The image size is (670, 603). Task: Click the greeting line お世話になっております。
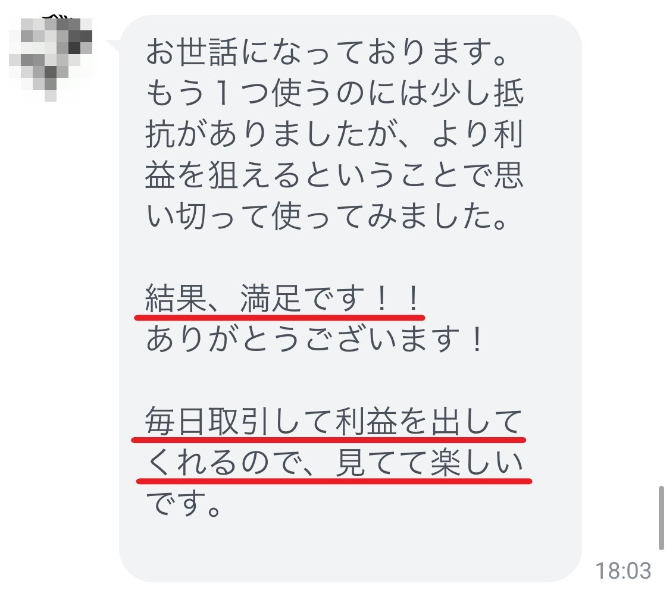(327, 52)
